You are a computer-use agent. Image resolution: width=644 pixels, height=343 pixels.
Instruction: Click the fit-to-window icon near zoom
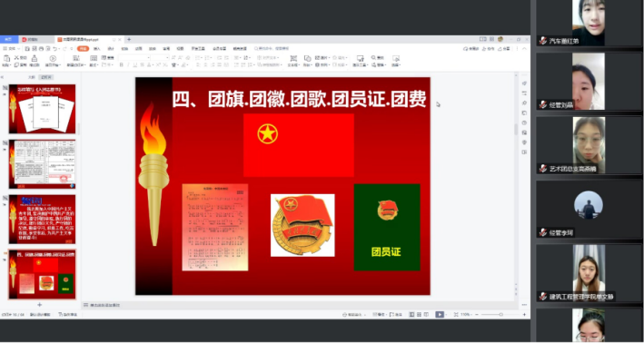(456, 315)
